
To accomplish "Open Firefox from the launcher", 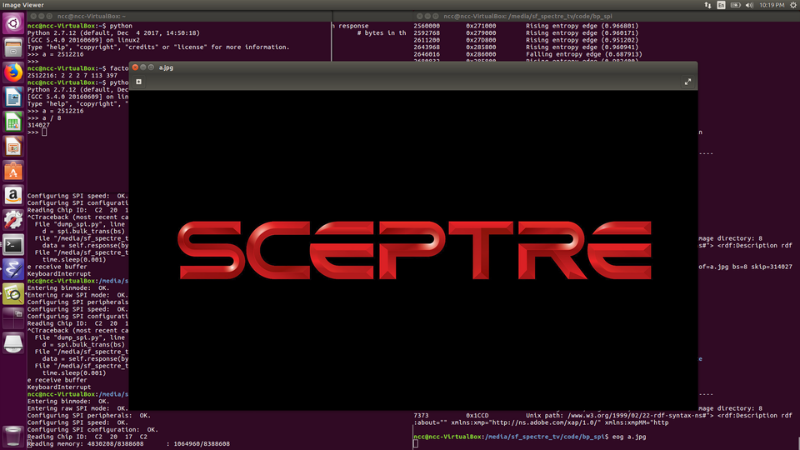I will [13, 73].
